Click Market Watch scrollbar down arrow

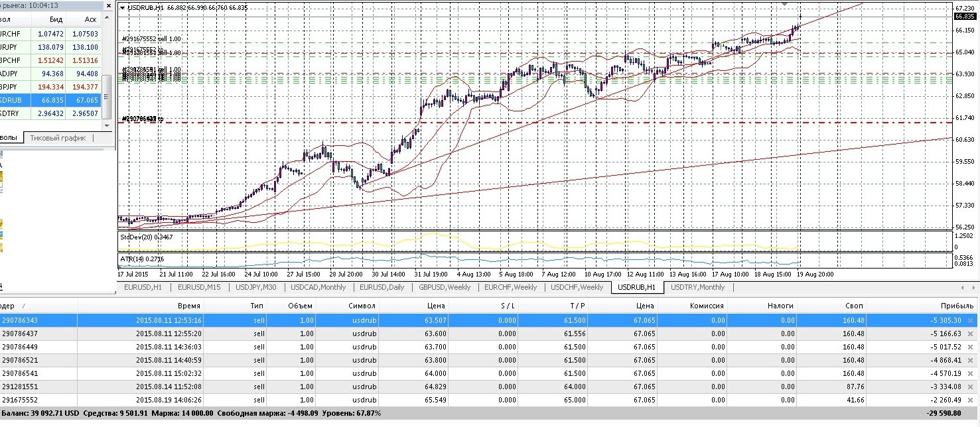click(107, 125)
